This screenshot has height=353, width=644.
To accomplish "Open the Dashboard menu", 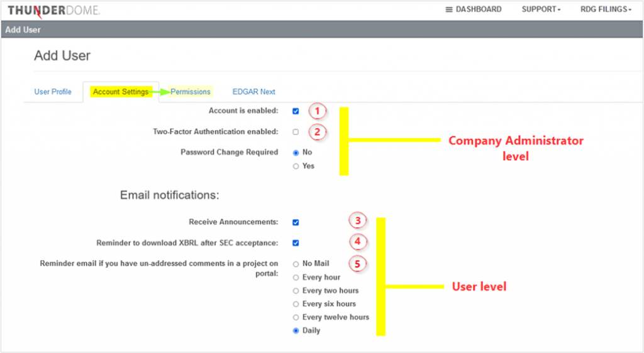I will 473,9.
